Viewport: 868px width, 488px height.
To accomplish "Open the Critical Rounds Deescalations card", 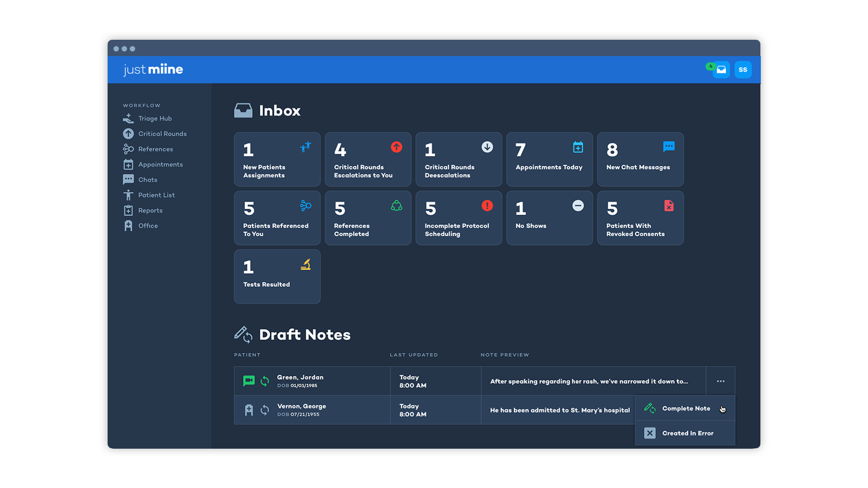I will (x=459, y=160).
